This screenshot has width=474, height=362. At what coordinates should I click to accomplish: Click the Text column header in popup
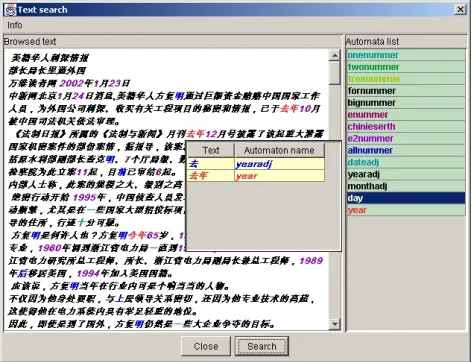[211, 150]
